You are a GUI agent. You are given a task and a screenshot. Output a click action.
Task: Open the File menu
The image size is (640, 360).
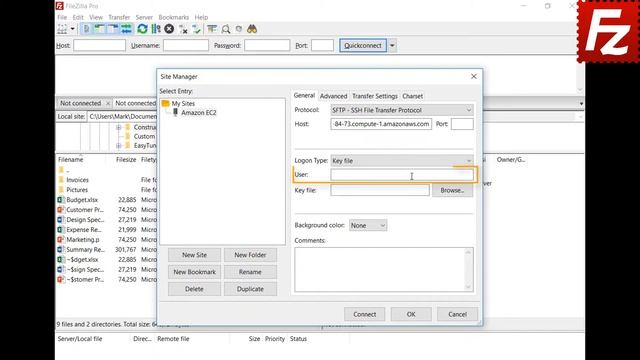pyautogui.click(x=62, y=17)
